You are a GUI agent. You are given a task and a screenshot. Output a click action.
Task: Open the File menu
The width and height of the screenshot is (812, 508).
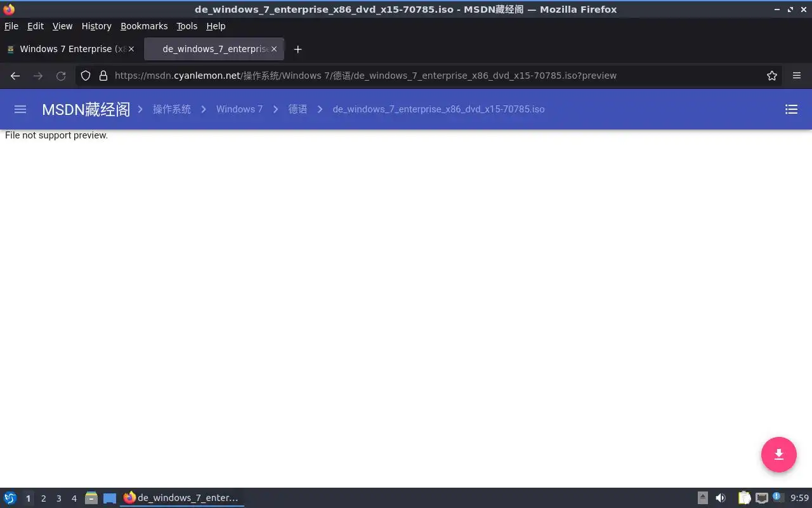11,26
